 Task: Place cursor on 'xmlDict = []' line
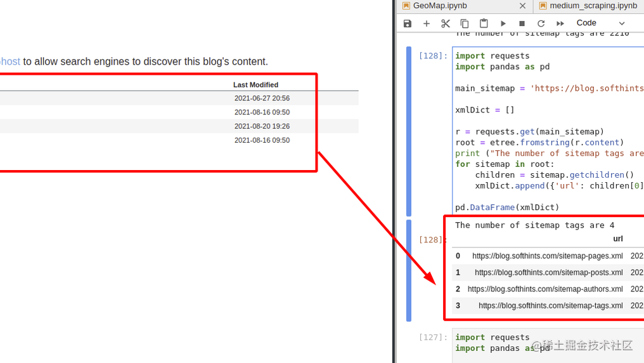coord(485,110)
